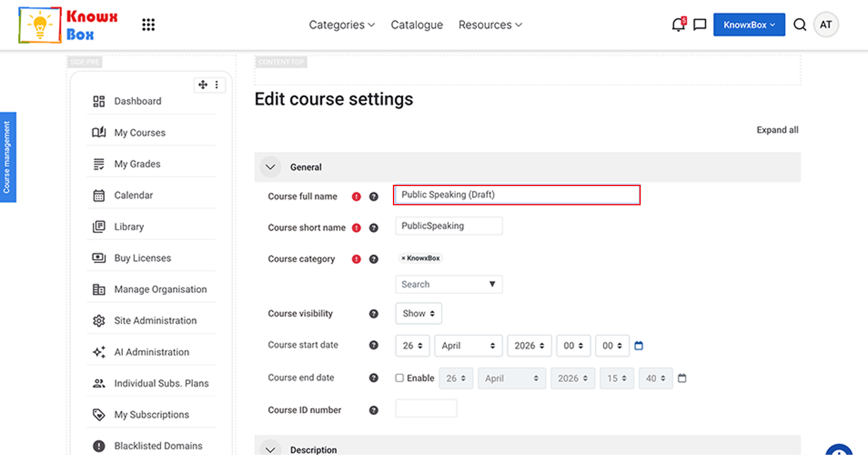Image resolution: width=868 pixels, height=455 pixels.
Task: Click the Blacklisted Domains warning icon
Action: point(99,446)
